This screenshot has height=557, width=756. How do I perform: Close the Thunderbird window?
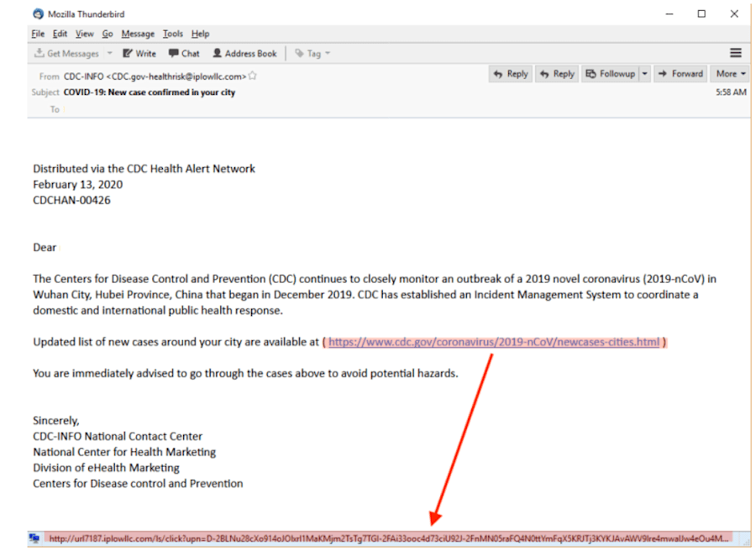(734, 14)
